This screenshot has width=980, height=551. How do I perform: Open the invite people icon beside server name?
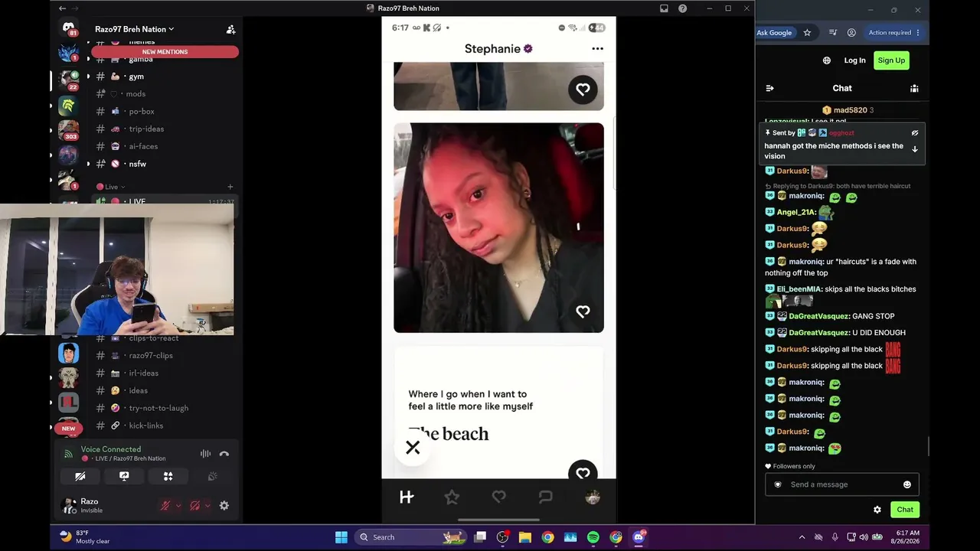(x=230, y=29)
